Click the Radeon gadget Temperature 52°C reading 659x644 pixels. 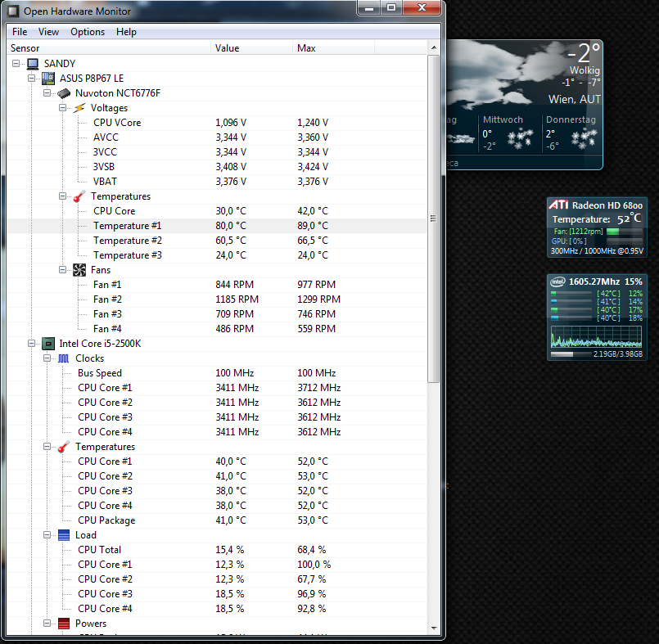[x=597, y=218]
